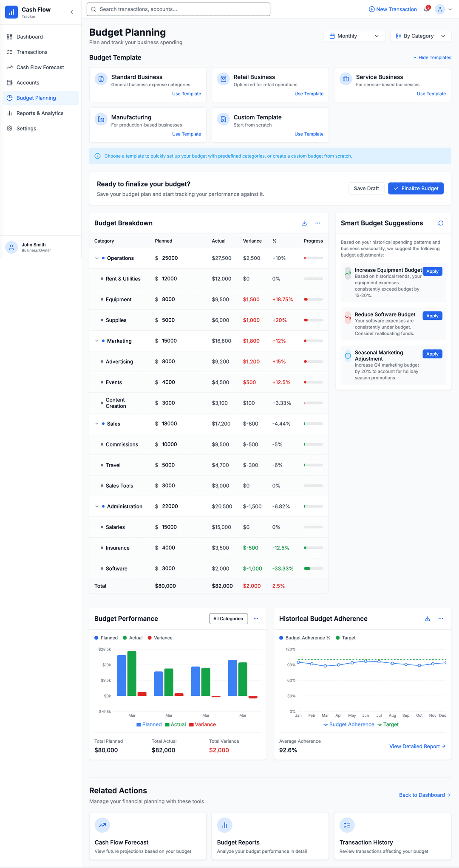Image resolution: width=459 pixels, height=868 pixels.
Task: Open the user profile avatar menu
Action: pos(440,9)
